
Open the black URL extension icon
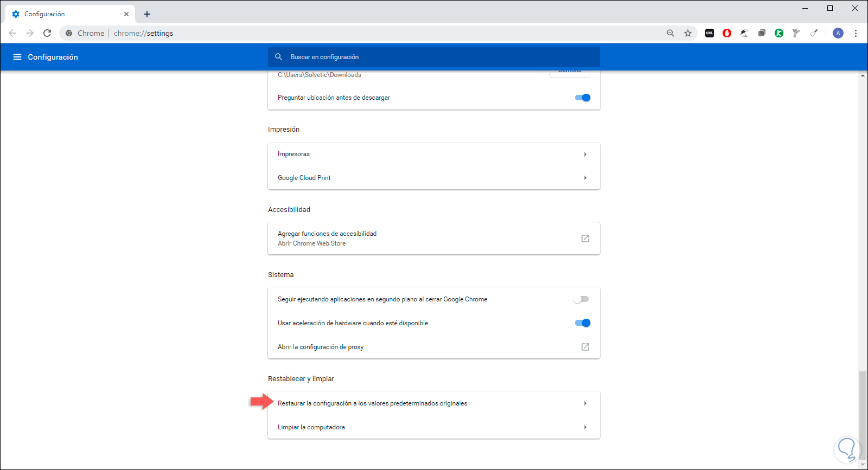(x=710, y=33)
